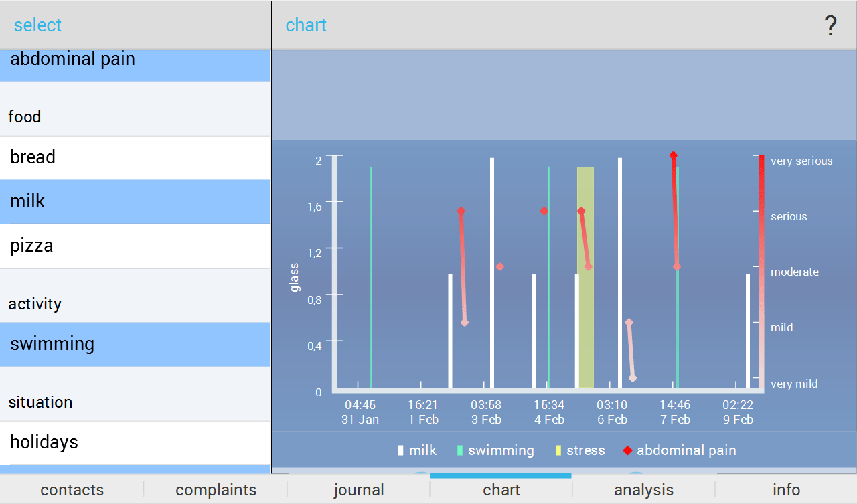Click the red abdominal pain legend diamond
The width and height of the screenshot is (857, 504).
coord(627,450)
